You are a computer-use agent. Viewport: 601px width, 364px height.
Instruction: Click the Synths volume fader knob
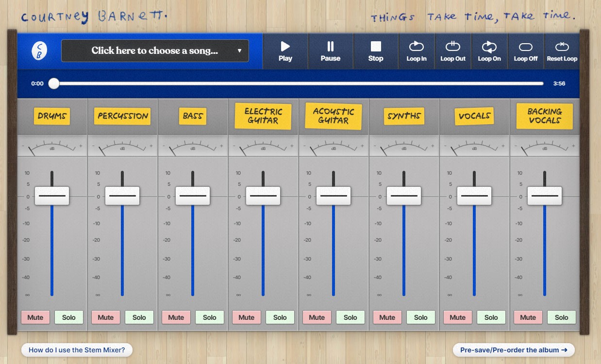404,196
